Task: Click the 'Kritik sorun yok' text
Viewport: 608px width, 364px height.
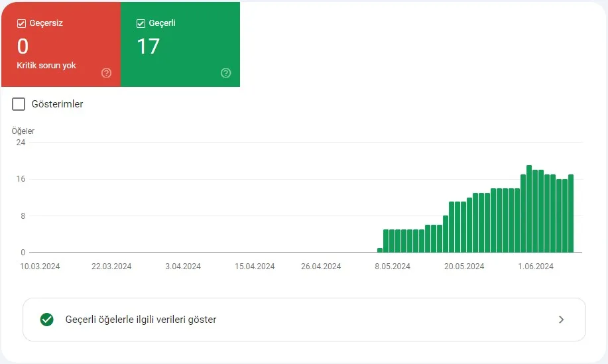Action: (46, 66)
